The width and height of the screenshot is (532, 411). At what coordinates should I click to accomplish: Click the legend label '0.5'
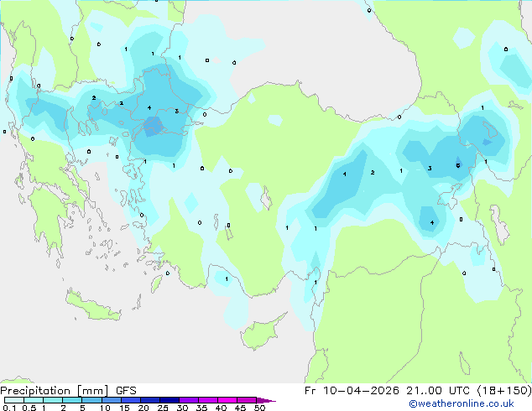coord(29,408)
